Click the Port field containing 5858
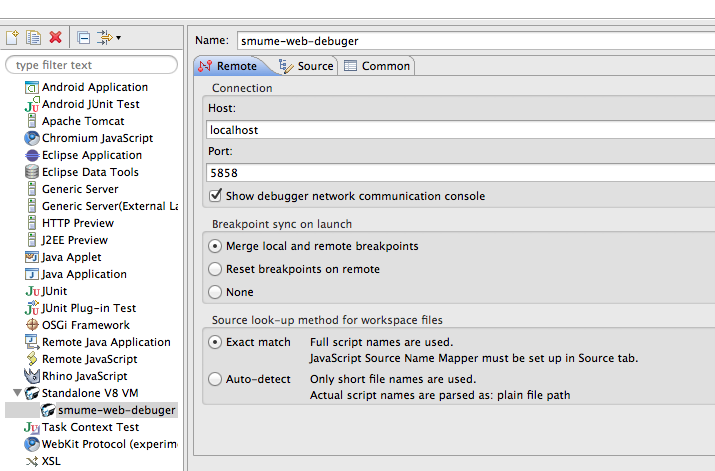The width and height of the screenshot is (715, 471). tap(461, 173)
